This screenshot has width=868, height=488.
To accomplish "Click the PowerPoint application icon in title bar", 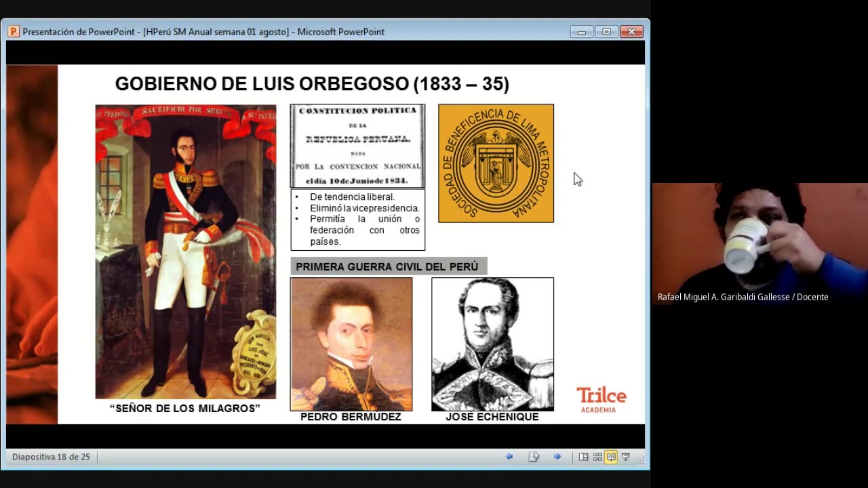I will click(x=14, y=31).
